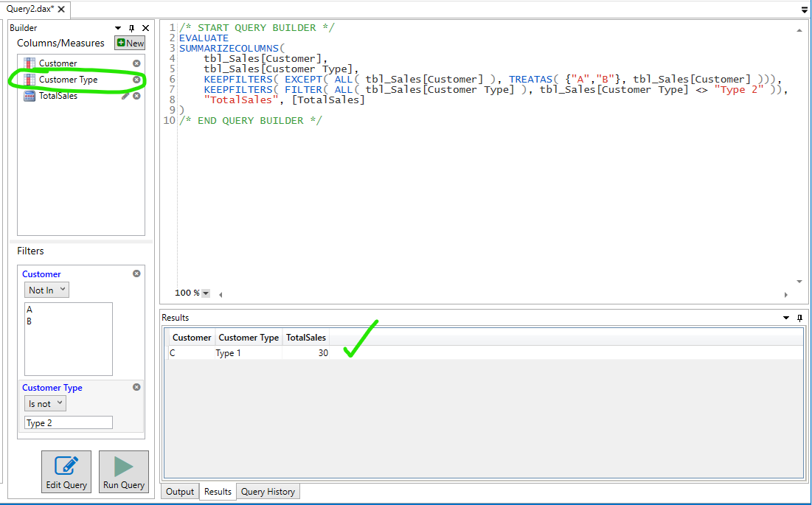Image resolution: width=812 pixels, height=505 pixels.
Task: Edit the TotalSales measure via pencil icon
Action: [125, 95]
